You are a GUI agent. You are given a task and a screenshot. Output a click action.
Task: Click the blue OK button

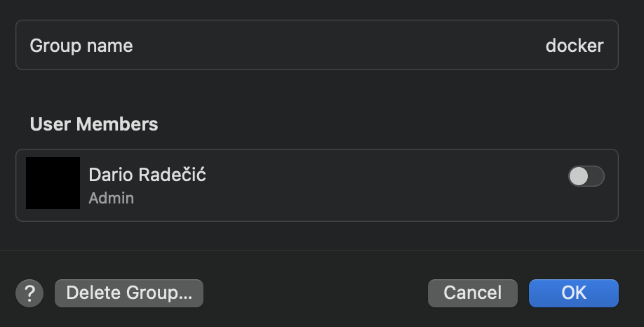[x=574, y=293]
